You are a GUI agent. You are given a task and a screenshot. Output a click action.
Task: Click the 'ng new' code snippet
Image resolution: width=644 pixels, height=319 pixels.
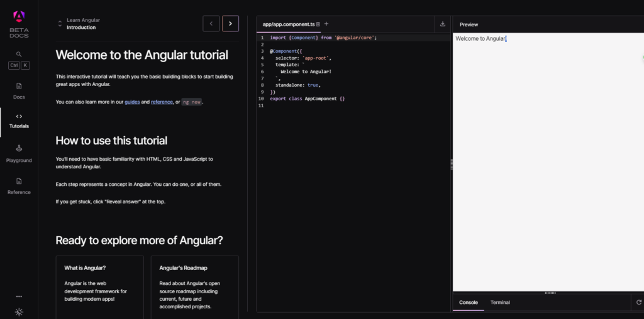pos(192,102)
